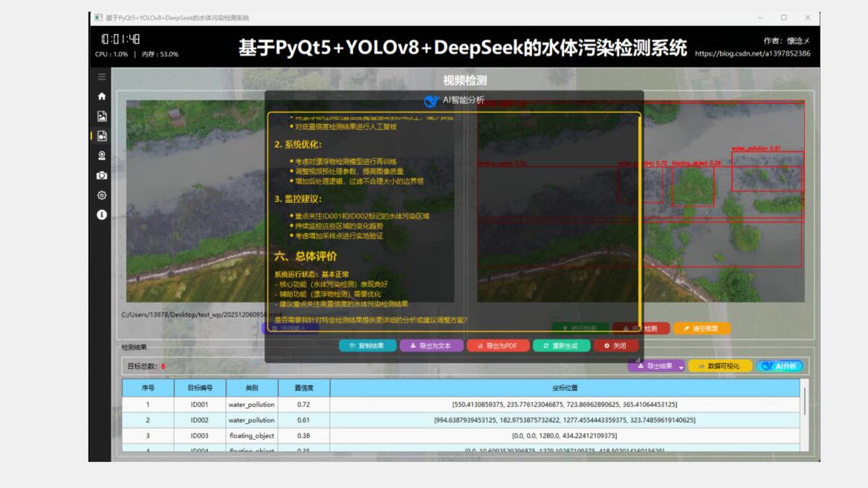Select the ID003 cell
This screenshot has height=488, width=868.
200,435
